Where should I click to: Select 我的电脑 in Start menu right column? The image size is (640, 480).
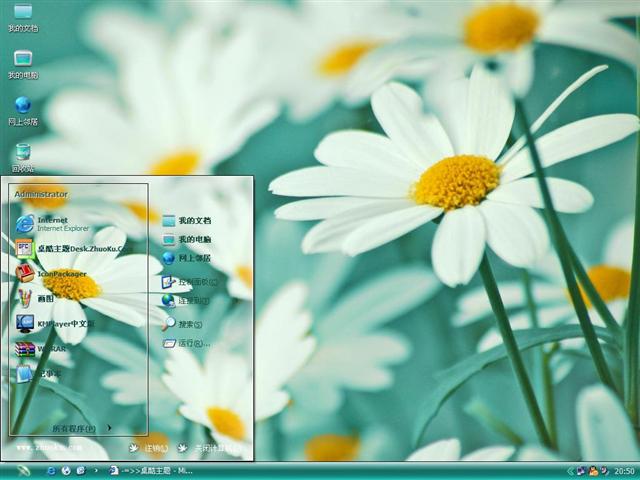187,240
